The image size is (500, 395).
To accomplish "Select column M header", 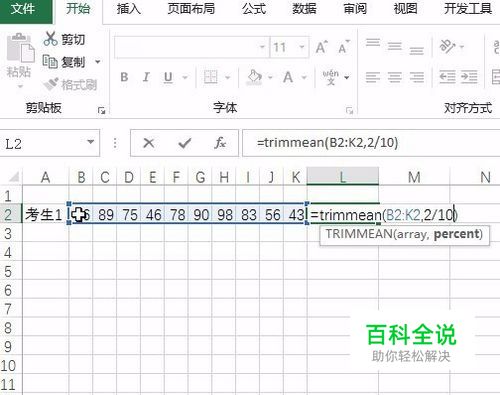I will (414, 177).
